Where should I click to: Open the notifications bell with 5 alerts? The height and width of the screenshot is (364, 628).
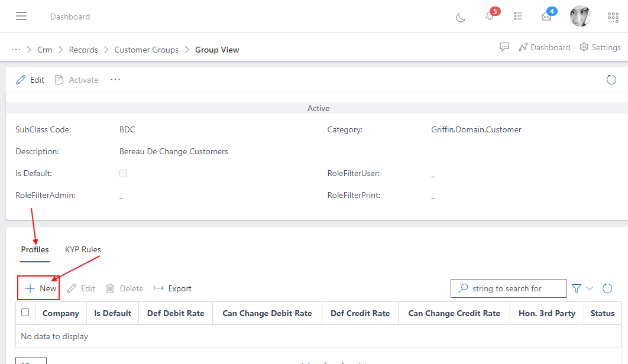coord(489,17)
